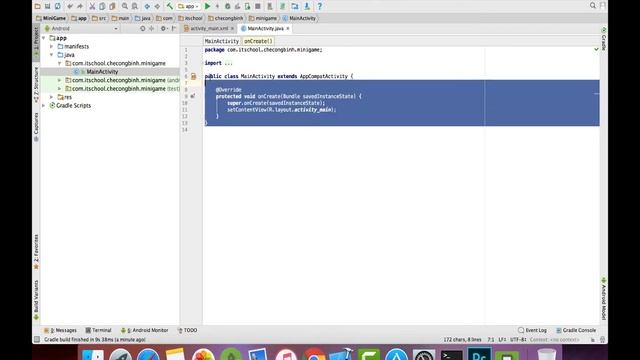Toggle the Structure tool window
The image size is (640, 360).
coord(36,84)
